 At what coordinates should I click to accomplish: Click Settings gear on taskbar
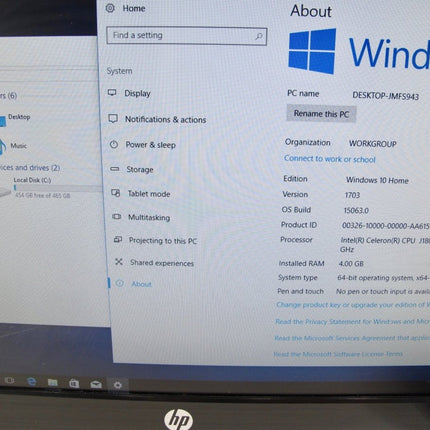pyautogui.click(x=118, y=385)
